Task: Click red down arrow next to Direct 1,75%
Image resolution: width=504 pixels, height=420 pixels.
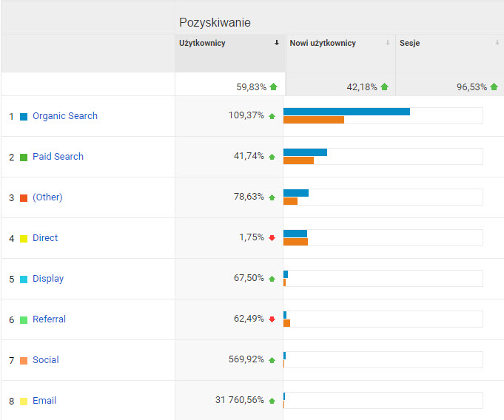Action: click(272, 238)
